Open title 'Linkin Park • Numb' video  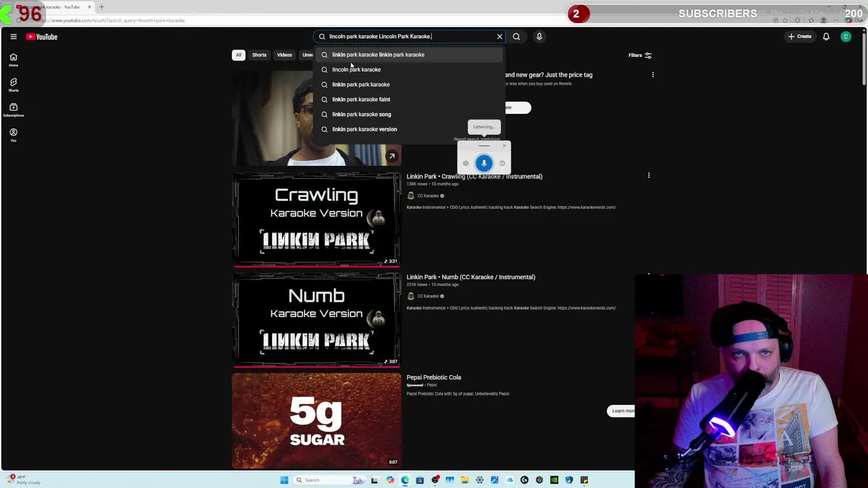point(471,277)
